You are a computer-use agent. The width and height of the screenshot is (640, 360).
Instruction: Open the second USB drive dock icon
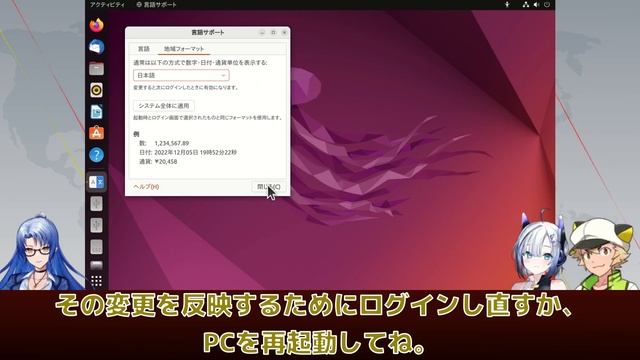point(96,225)
